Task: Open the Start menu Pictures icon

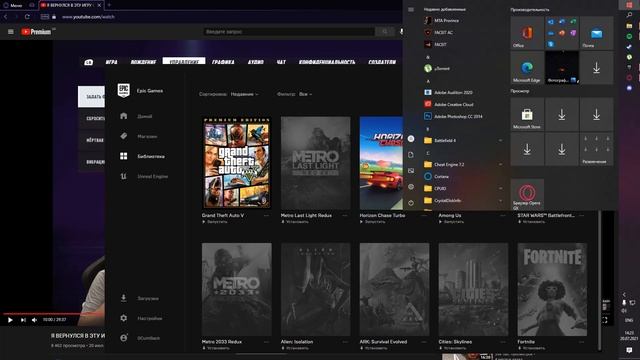Action: coord(411,171)
